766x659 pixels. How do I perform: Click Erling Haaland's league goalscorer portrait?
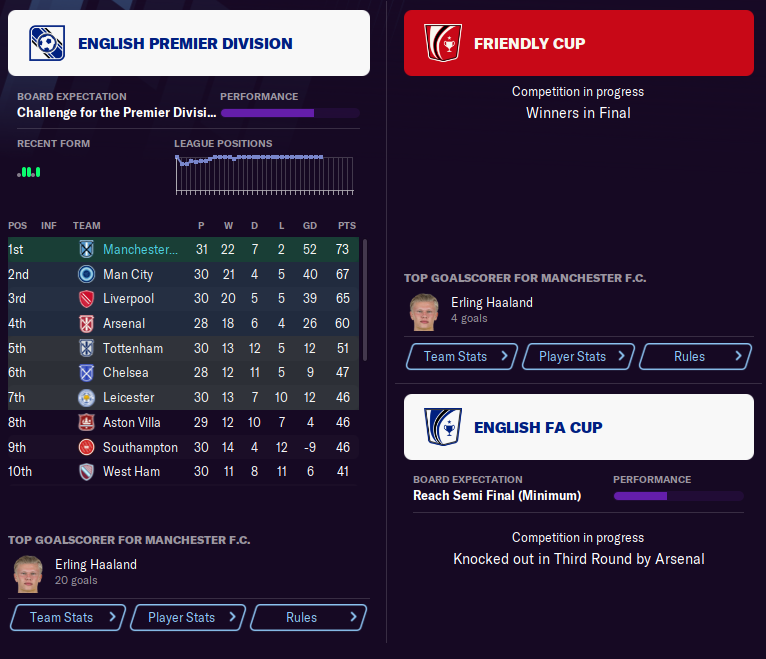point(28,572)
